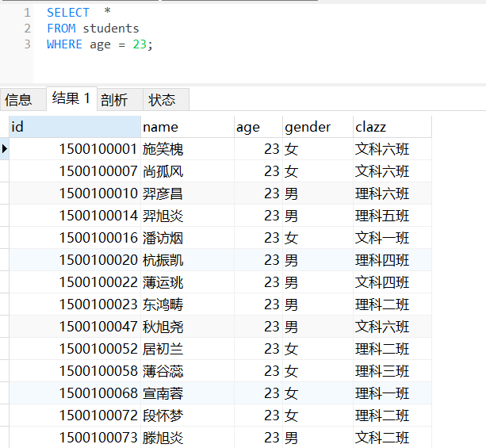Screen dimensions: 486x448
Task: Select cell id 1500100007
Action: [x=75, y=171]
